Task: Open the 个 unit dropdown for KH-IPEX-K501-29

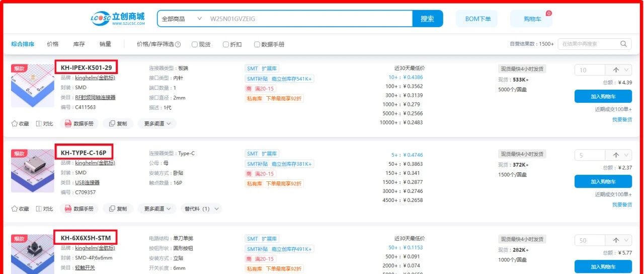Action: pos(619,70)
